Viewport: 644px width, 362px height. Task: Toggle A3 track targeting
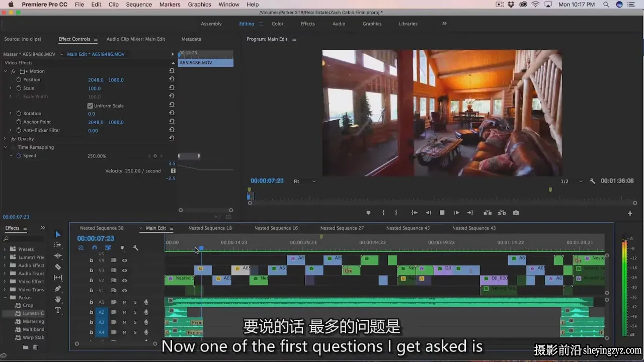point(101,322)
